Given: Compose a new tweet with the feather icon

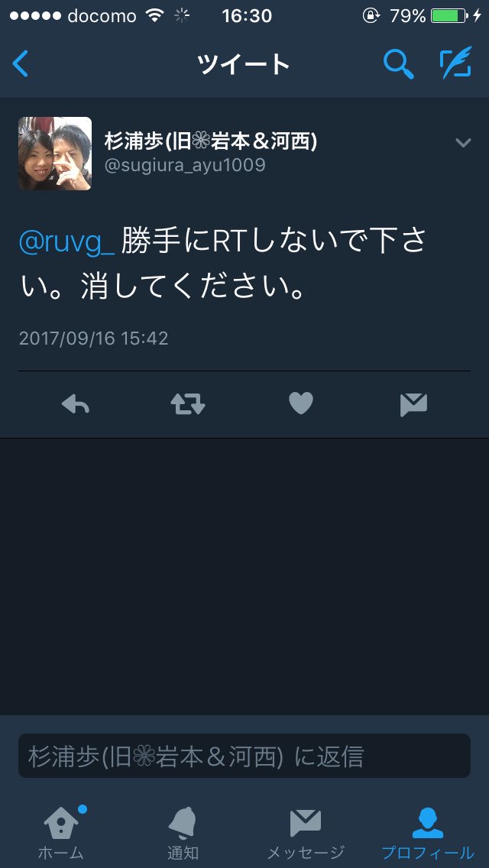Looking at the screenshot, I should 456,63.
